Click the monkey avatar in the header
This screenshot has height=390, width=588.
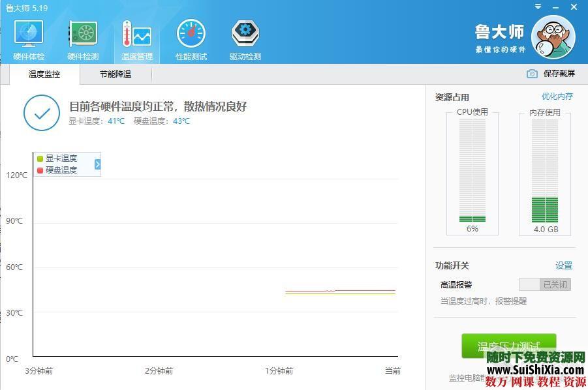click(x=553, y=37)
